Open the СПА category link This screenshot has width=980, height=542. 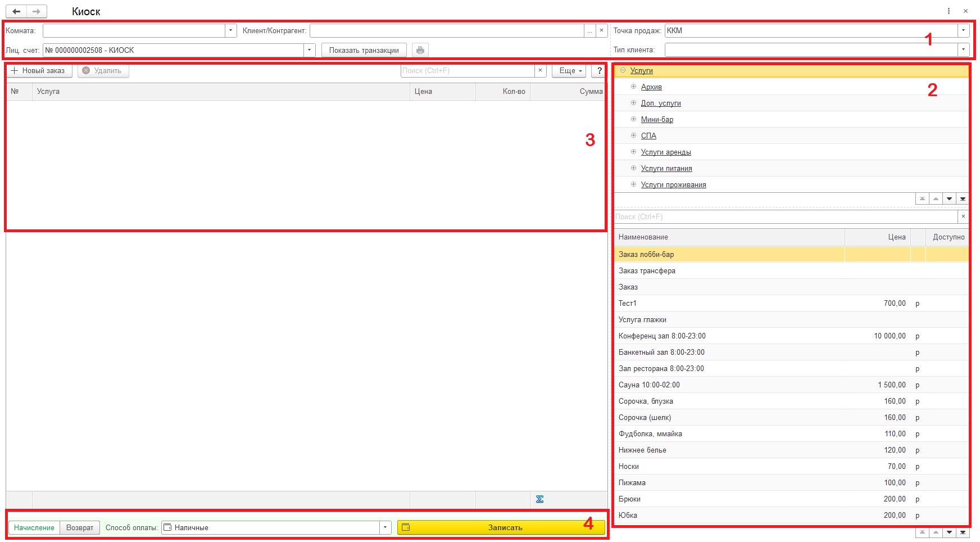(648, 135)
